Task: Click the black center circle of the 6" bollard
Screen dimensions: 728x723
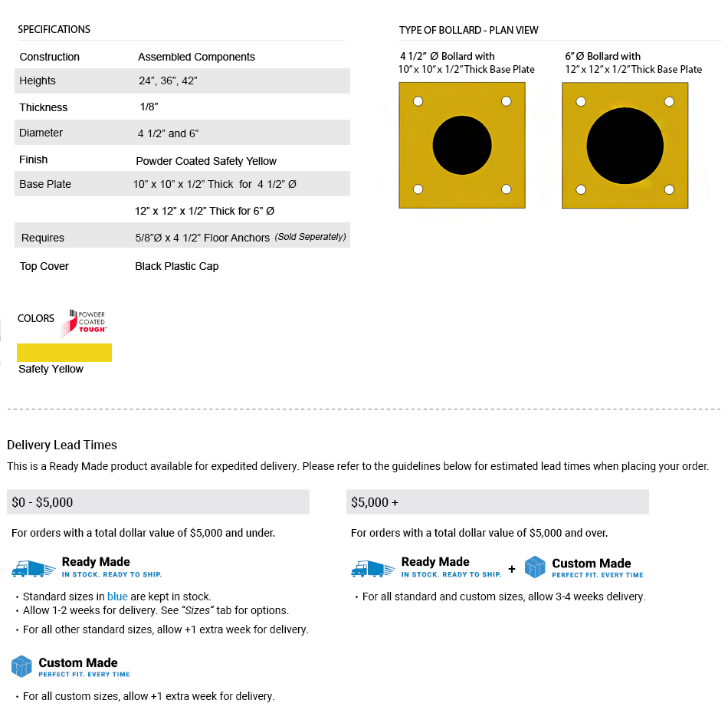Action: tap(625, 146)
